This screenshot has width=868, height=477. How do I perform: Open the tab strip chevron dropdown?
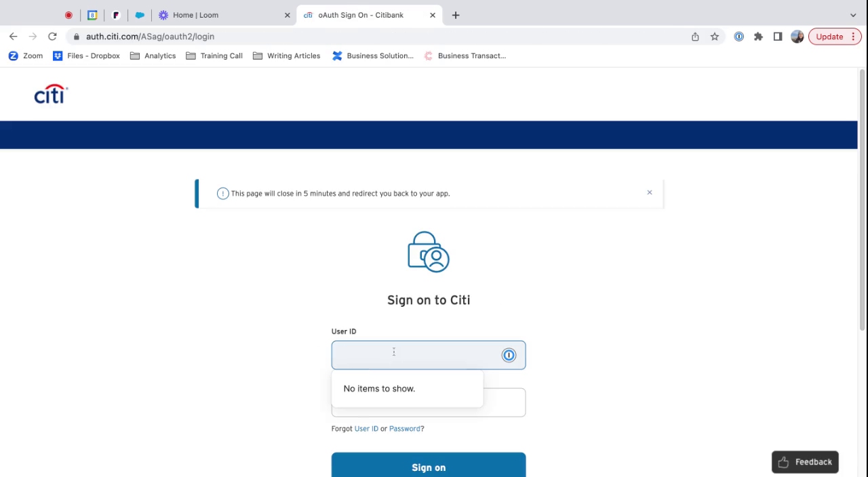point(852,15)
